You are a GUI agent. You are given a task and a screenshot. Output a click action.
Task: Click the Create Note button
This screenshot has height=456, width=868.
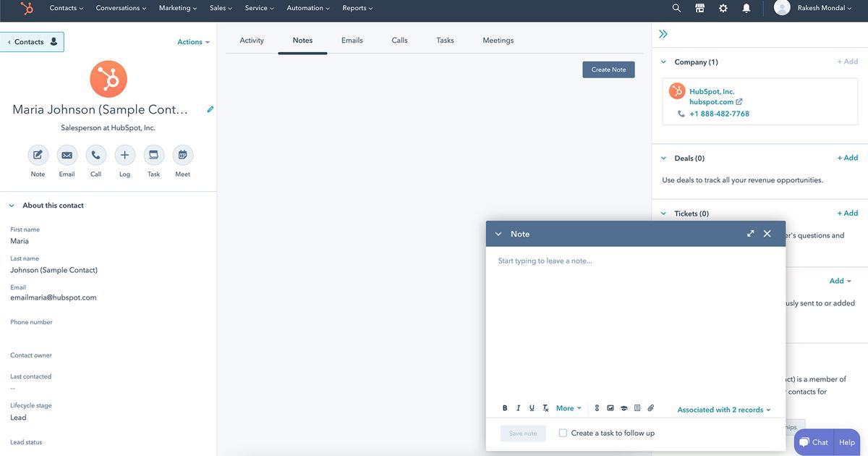click(x=608, y=69)
